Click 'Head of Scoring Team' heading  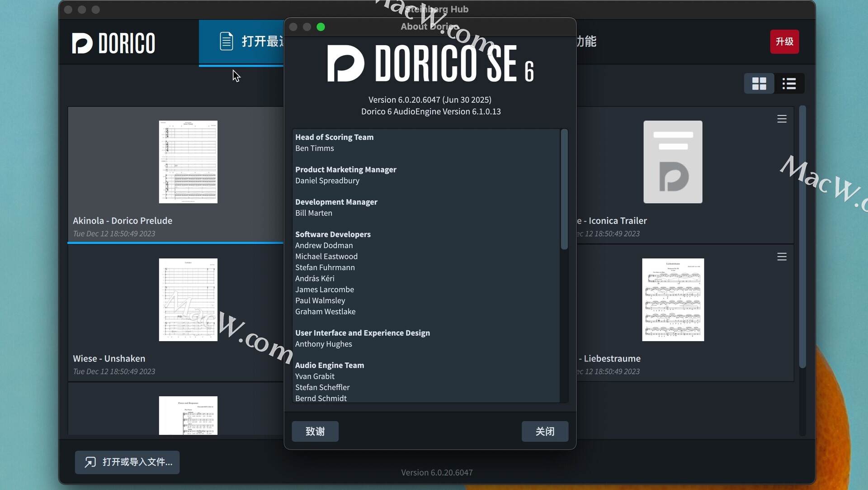point(335,137)
